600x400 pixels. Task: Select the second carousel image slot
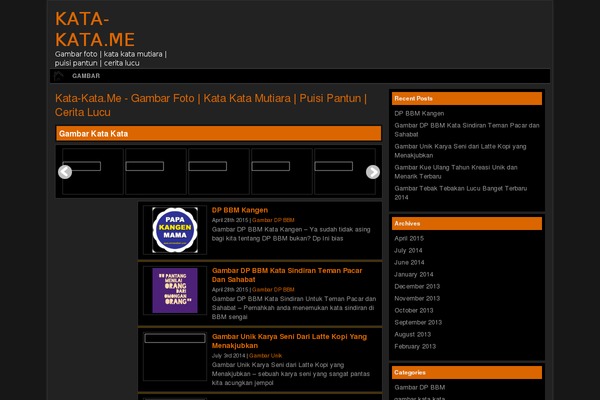click(156, 171)
